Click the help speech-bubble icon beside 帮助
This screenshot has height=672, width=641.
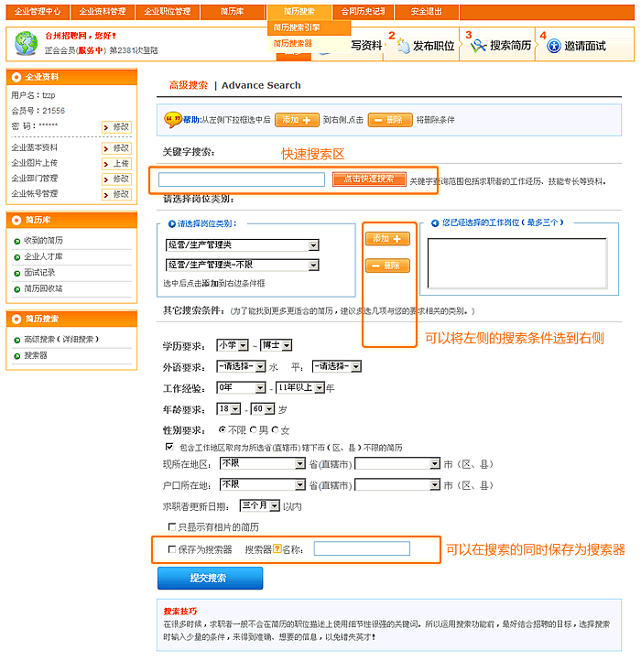pyautogui.click(x=171, y=119)
